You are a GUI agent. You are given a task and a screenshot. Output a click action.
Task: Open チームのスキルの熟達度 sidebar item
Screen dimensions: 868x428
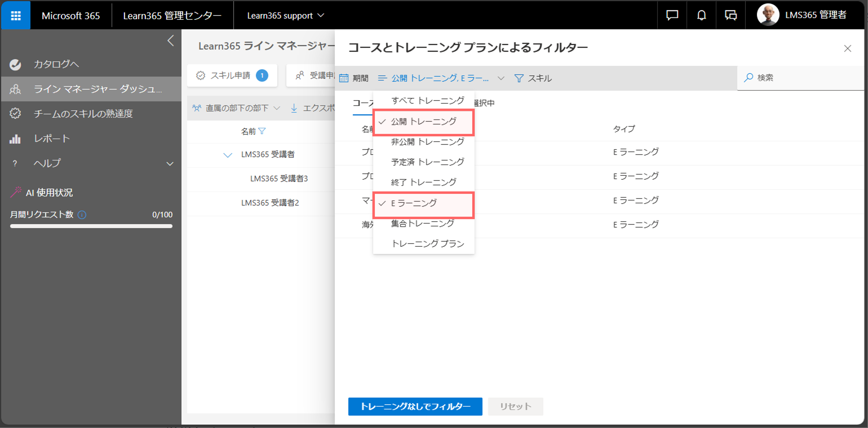91,114
